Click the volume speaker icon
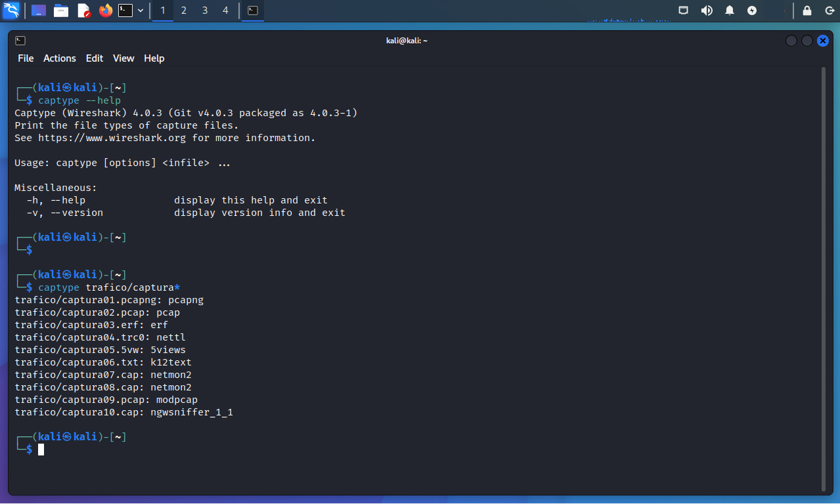840x504 pixels. pyautogui.click(x=707, y=10)
